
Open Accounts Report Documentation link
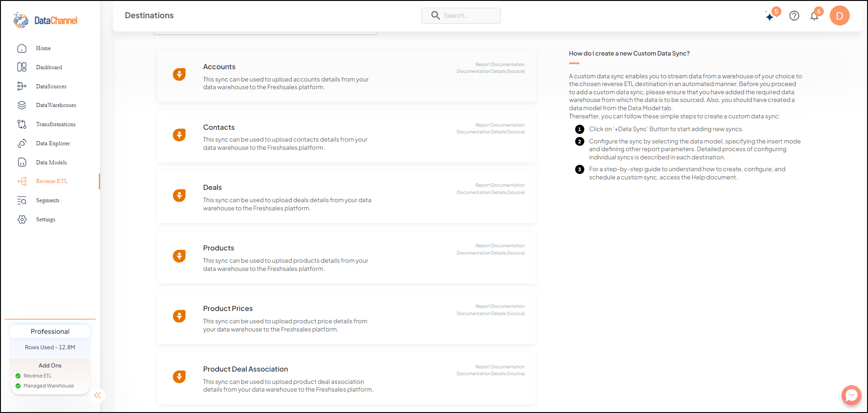500,65
